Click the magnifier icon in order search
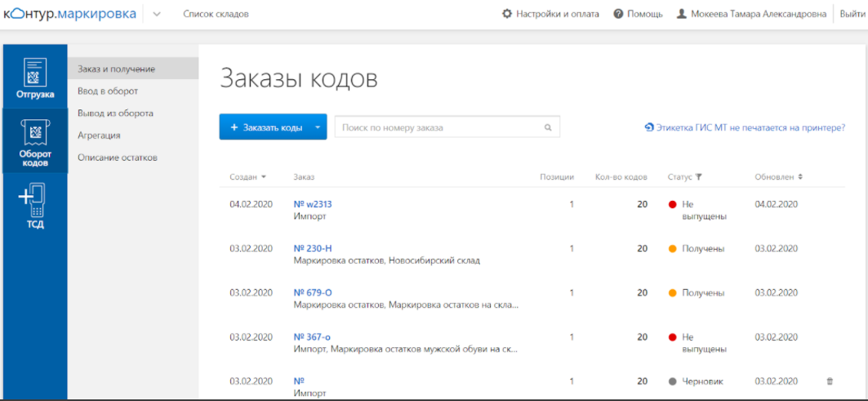The width and height of the screenshot is (868, 401). [548, 127]
